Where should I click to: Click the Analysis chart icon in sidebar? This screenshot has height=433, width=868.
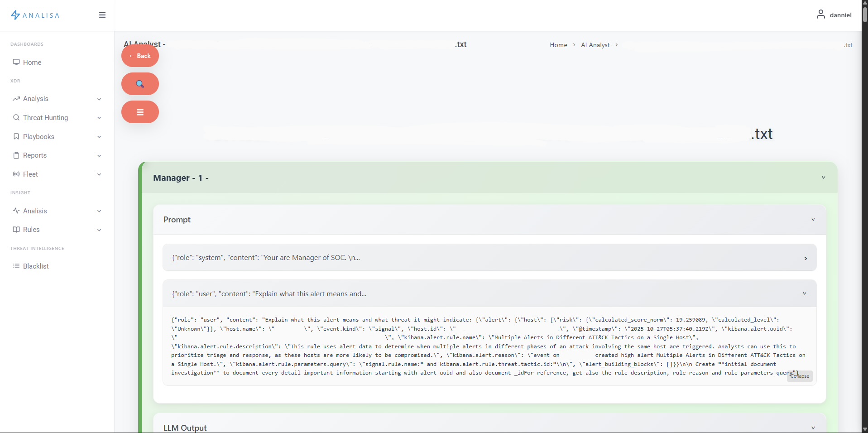pos(16,99)
